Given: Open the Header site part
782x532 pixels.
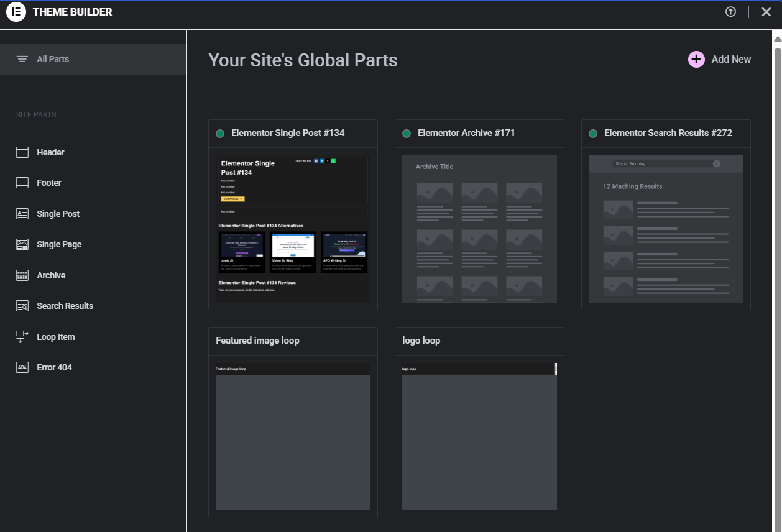Looking at the screenshot, I should tap(50, 152).
